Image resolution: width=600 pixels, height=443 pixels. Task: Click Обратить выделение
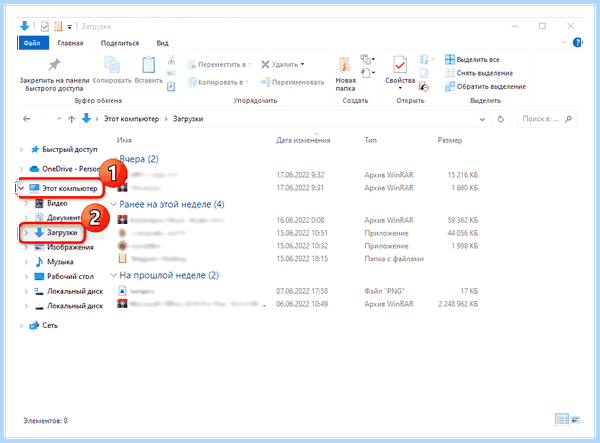tap(485, 86)
